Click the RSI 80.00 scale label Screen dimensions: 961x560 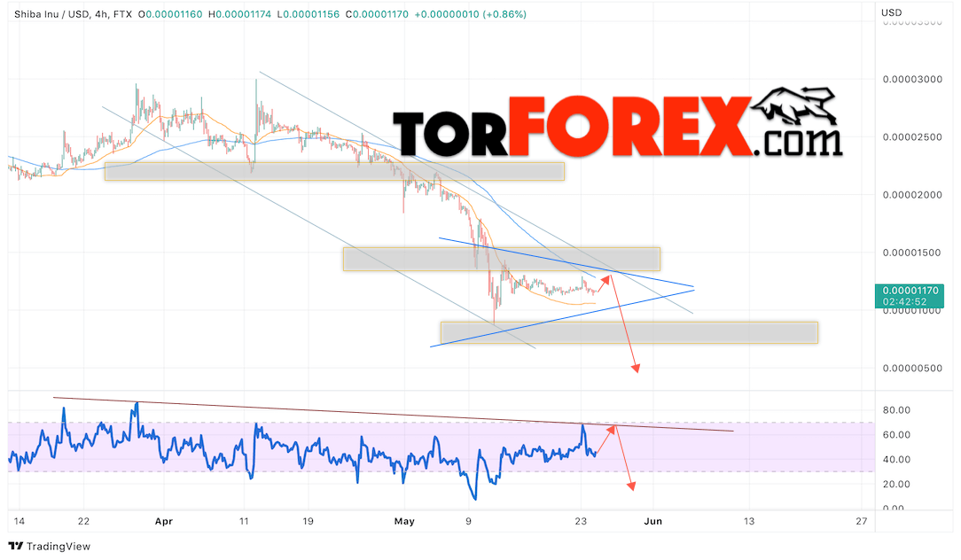pyautogui.click(x=896, y=410)
